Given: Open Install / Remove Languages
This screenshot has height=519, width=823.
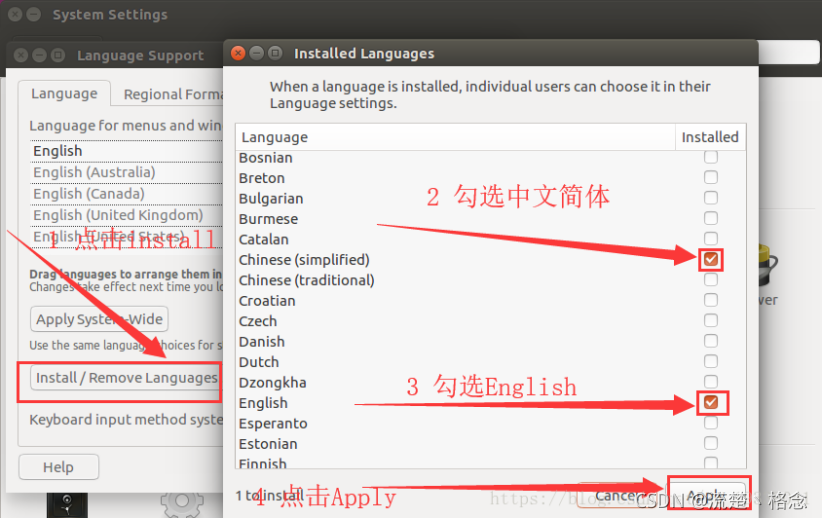Looking at the screenshot, I should (x=126, y=378).
